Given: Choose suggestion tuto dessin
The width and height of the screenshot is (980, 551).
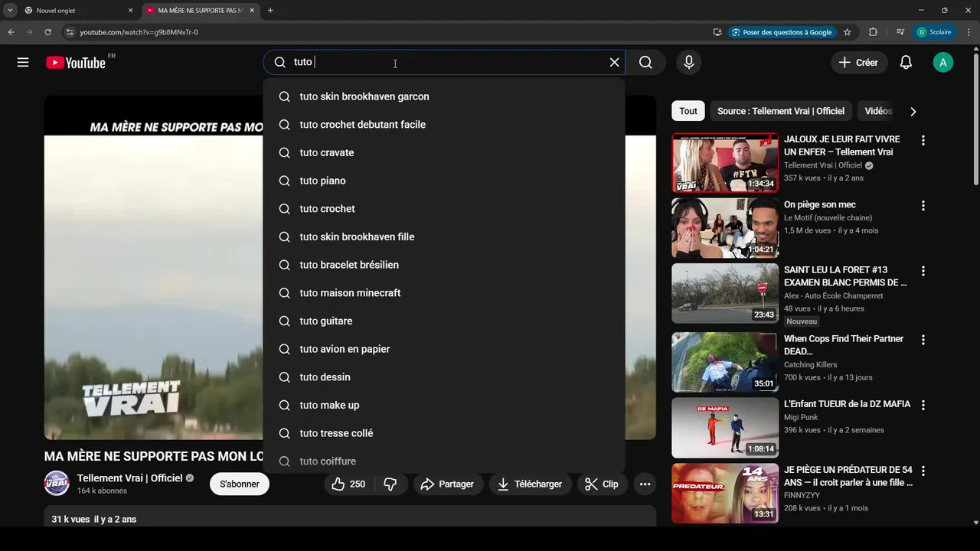Looking at the screenshot, I should [x=444, y=377].
